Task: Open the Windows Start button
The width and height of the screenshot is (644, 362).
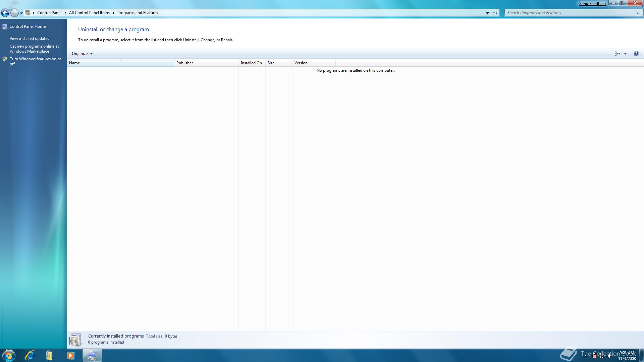Action: [x=9, y=355]
